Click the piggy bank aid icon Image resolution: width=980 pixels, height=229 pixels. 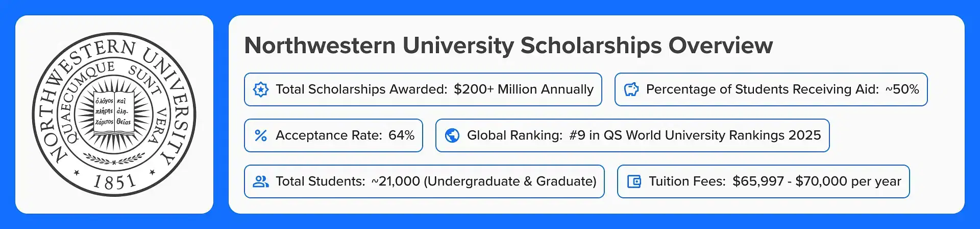tap(631, 89)
